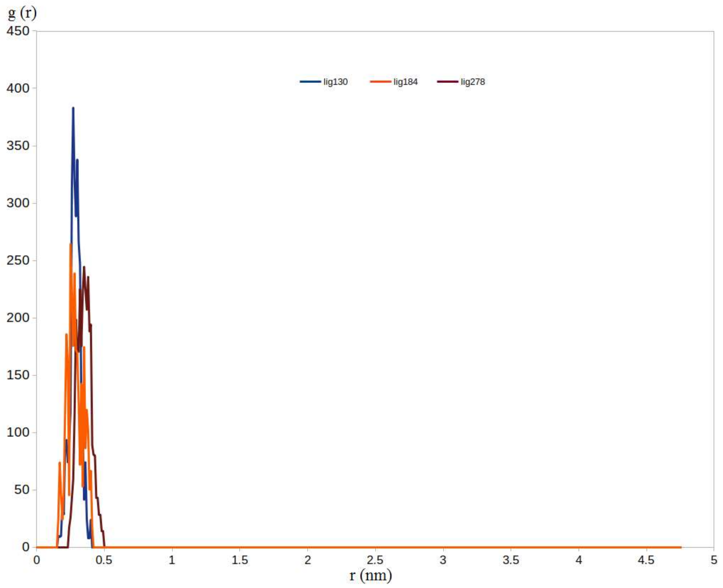Click the r (nm) x-axis title
This screenshot has height=588, width=723.
[370, 575]
